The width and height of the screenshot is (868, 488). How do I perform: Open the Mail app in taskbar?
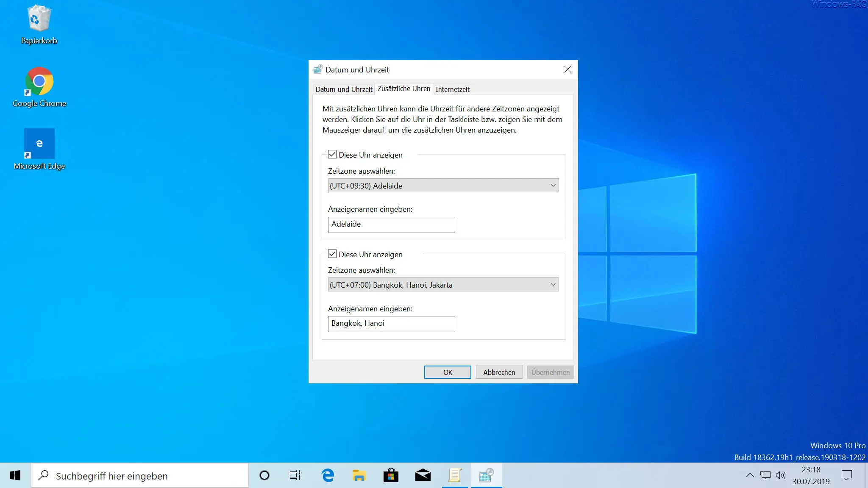click(x=423, y=475)
